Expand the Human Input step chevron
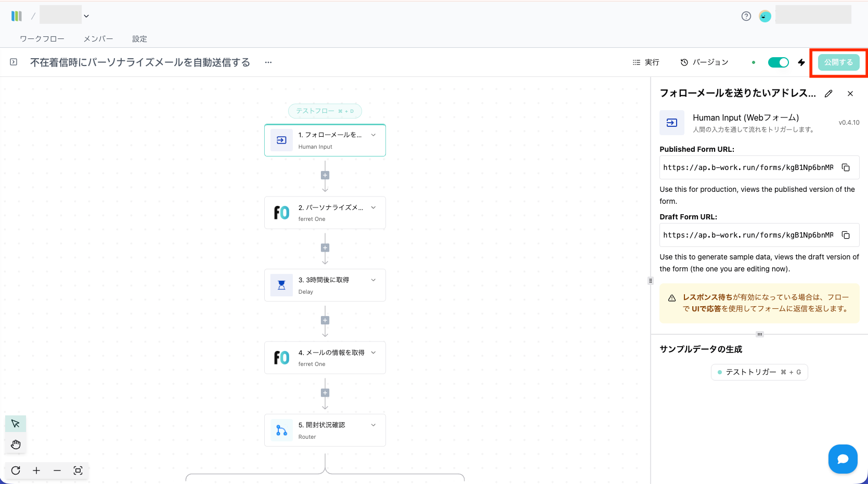 click(x=373, y=135)
